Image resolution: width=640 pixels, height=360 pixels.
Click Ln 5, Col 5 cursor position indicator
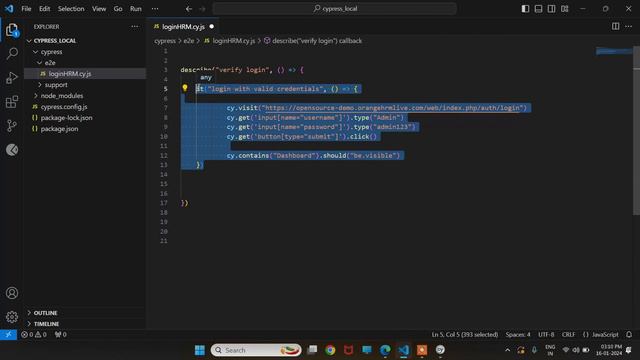coord(465,335)
